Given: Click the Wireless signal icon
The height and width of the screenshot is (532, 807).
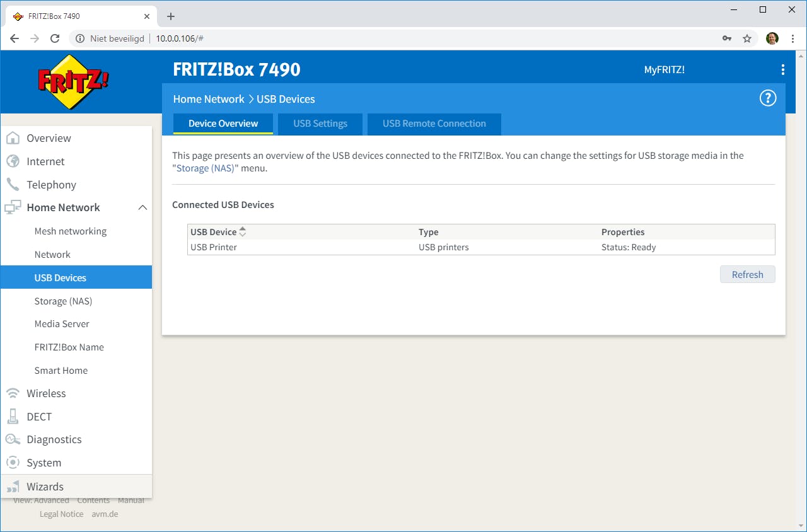Looking at the screenshot, I should point(13,393).
